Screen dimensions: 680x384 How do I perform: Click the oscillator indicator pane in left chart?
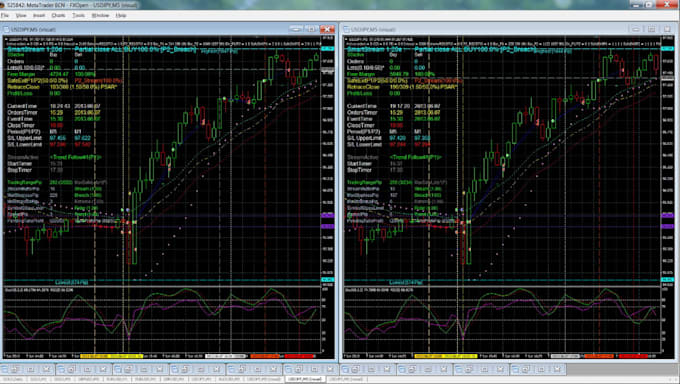pyautogui.click(x=163, y=319)
